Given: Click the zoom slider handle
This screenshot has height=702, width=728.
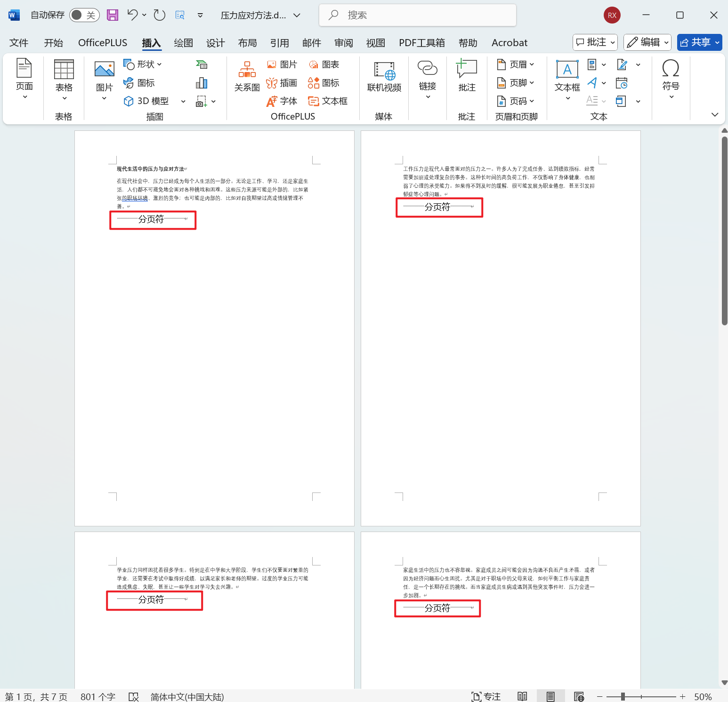Looking at the screenshot, I should click(623, 697).
